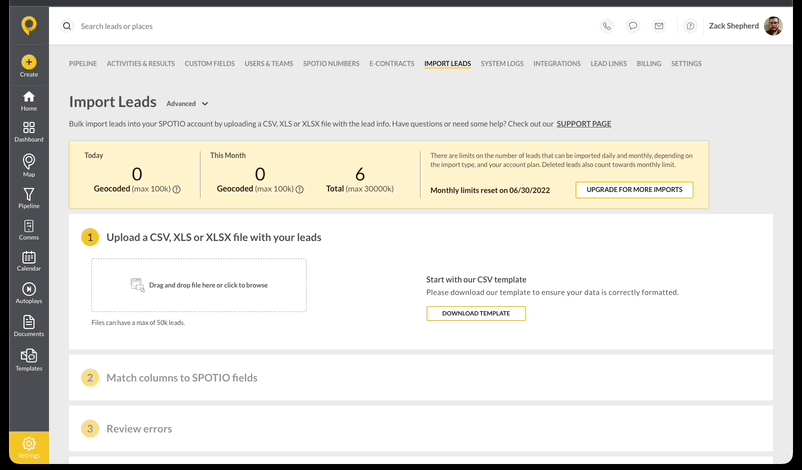Expand step 2 Match columns to SPOTIO fields
Viewport: 802px width, 470px height.
(420, 377)
